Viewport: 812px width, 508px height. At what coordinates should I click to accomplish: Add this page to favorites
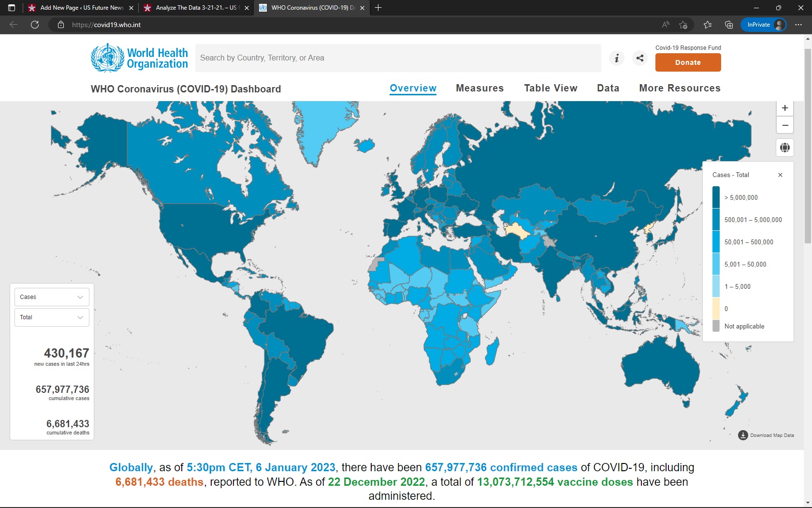pyautogui.click(x=683, y=25)
